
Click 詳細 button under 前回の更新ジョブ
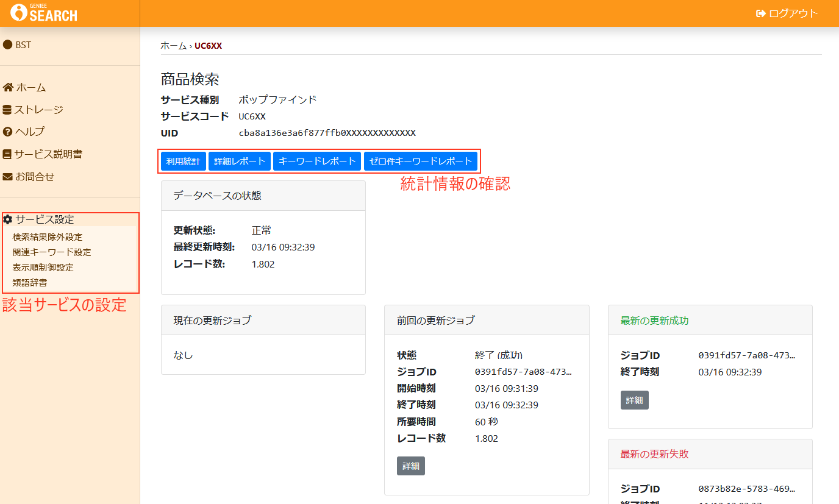click(411, 466)
